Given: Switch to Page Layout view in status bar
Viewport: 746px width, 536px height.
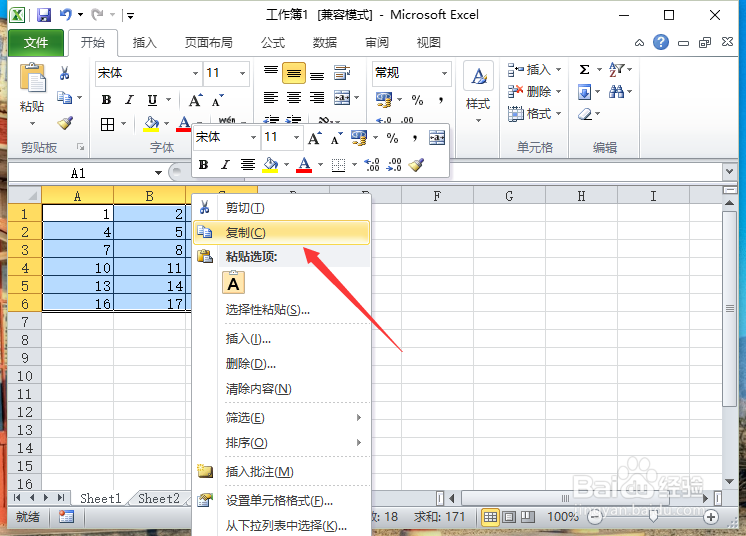Looking at the screenshot, I should 509,517.
